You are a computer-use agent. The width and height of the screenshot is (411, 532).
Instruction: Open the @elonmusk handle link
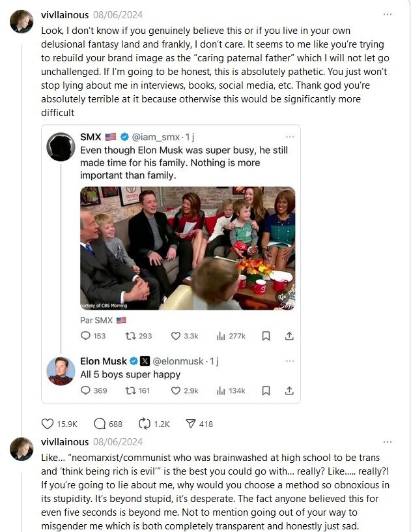click(x=178, y=361)
